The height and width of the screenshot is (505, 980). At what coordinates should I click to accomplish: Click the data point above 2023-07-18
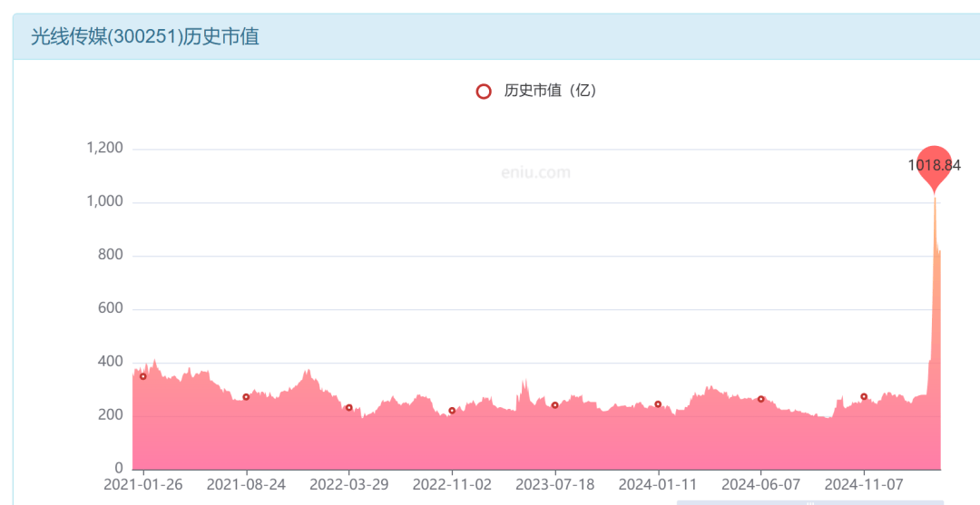pyautogui.click(x=555, y=405)
